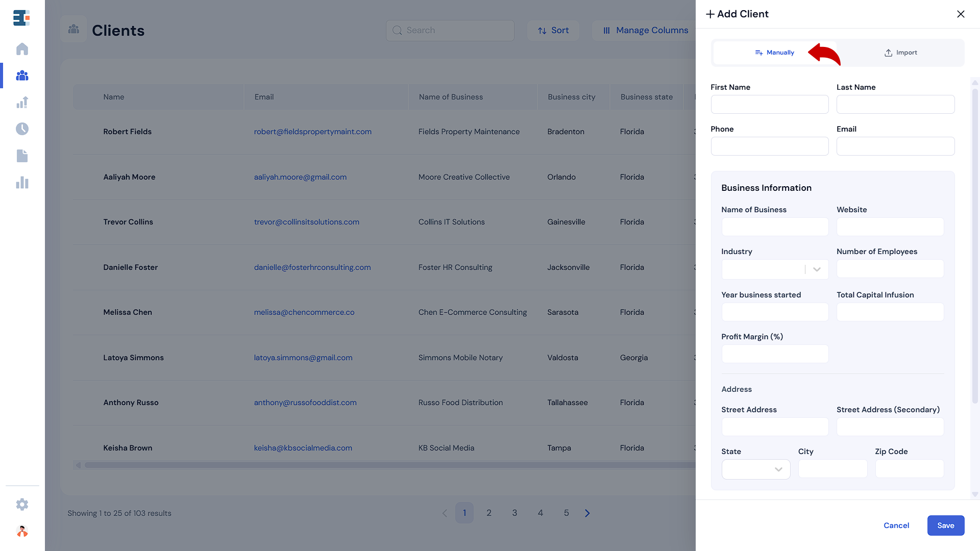The image size is (980, 551).
Task: Click Cancel in Add Client panel
Action: (896, 525)
